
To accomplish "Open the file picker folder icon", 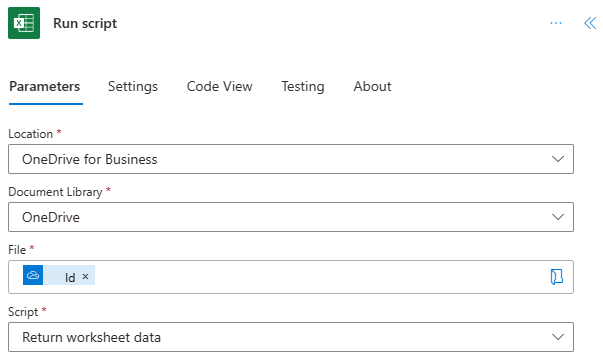I will tap(556, 277).
